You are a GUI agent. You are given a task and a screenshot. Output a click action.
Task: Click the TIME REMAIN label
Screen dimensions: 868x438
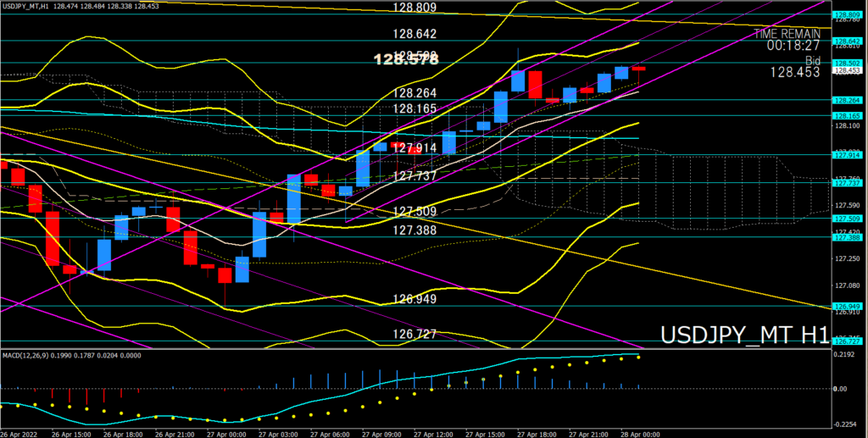click(787, 34)
